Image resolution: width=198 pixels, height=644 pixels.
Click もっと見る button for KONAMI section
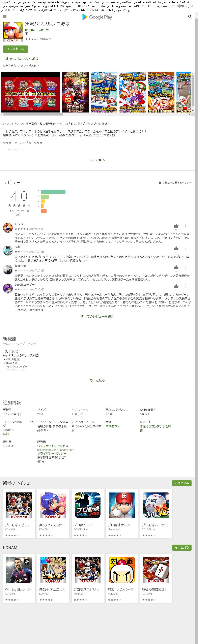[182, 547]
